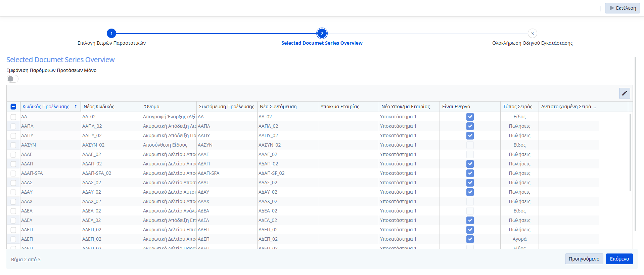The image size is (644, 275).
Task: Sort by the Τύπος Σειράς column header
Action: point(517,107)
